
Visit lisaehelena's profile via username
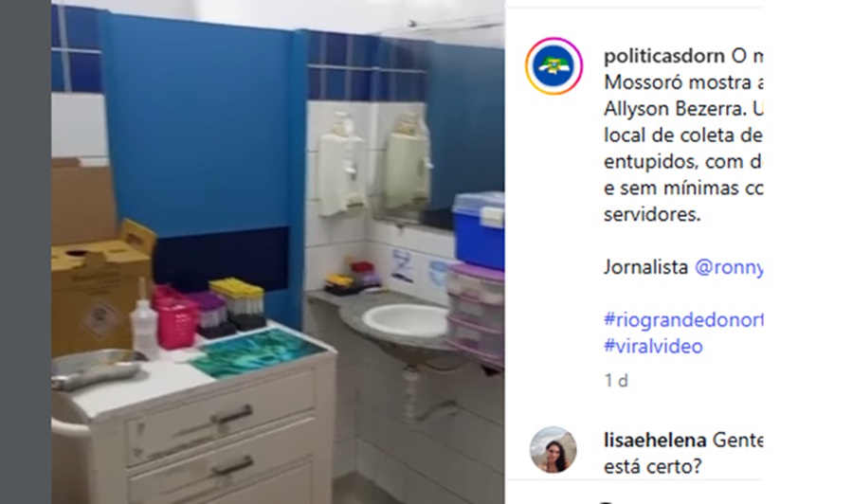click(x=655, y=440)
